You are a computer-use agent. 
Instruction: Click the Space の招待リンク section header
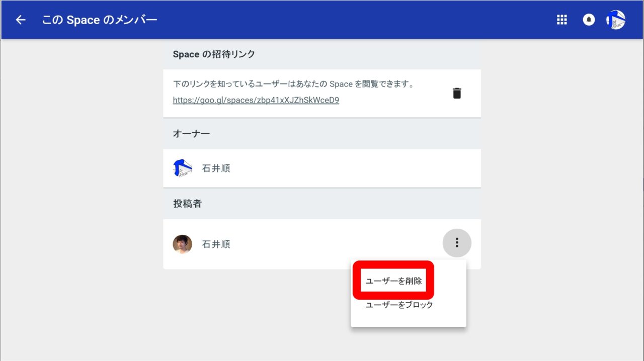tap(214, 54)
